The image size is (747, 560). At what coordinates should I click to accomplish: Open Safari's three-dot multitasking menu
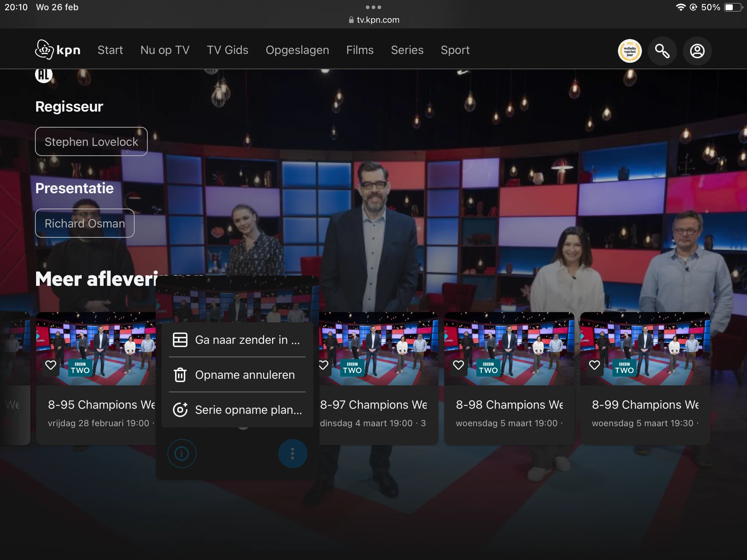tap(373, 7)
